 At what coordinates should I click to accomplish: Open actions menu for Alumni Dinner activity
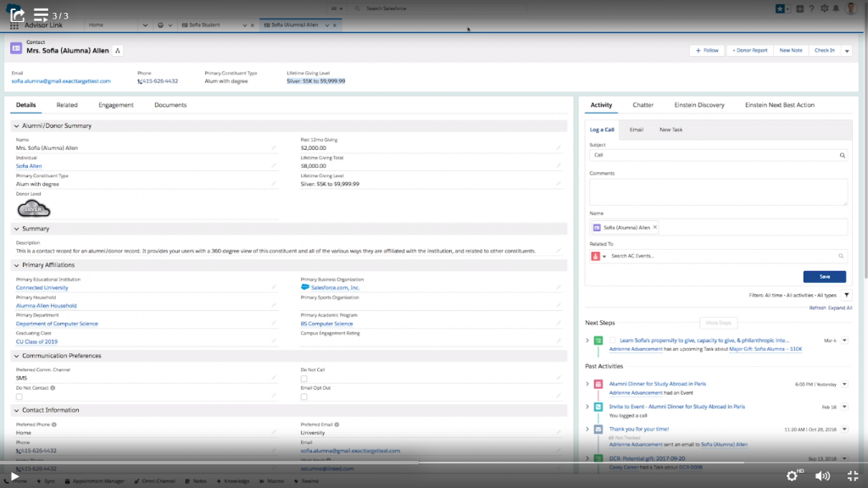[x=845, y=384]
